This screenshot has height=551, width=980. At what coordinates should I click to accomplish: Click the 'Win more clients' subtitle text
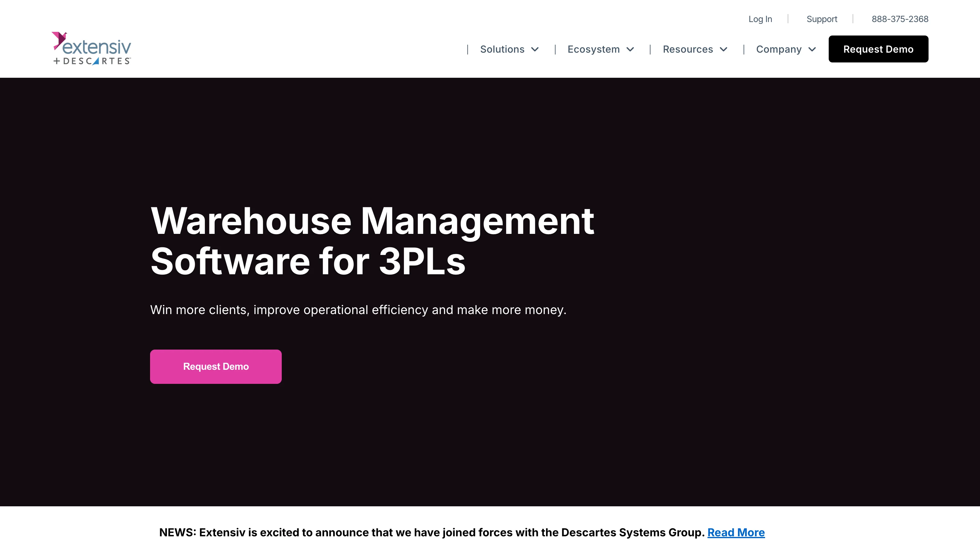[358, 310]
